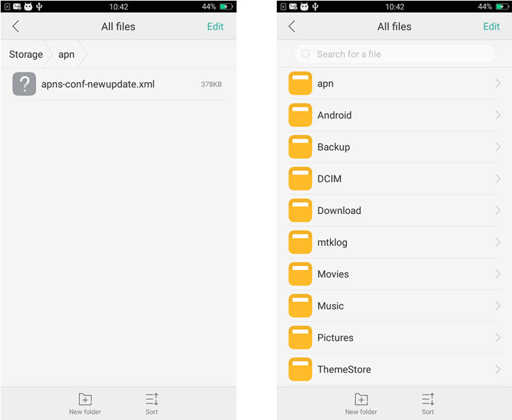512x420 pixels.
Task: Tap the New folder icon in right screen
Action: 361,399
